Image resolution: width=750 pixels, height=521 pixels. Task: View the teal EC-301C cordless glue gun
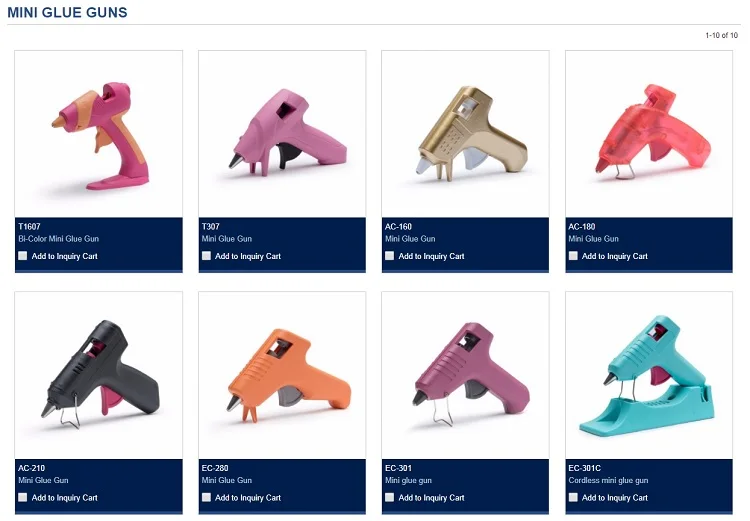click(649, 376)
